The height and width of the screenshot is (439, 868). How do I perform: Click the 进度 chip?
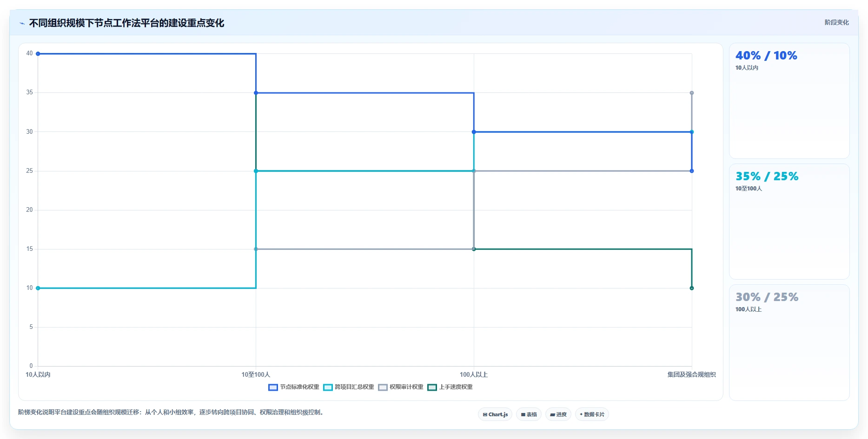coord(558,414)
